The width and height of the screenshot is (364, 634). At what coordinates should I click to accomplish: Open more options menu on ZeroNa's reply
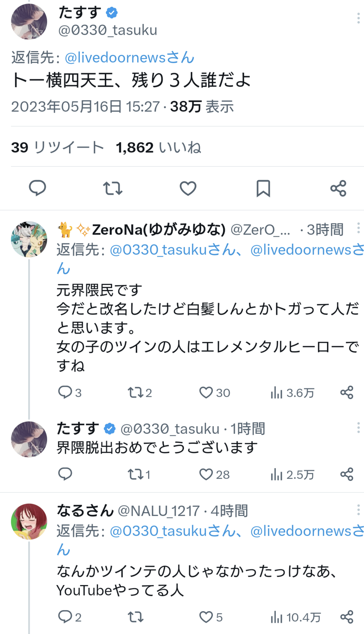358,228
